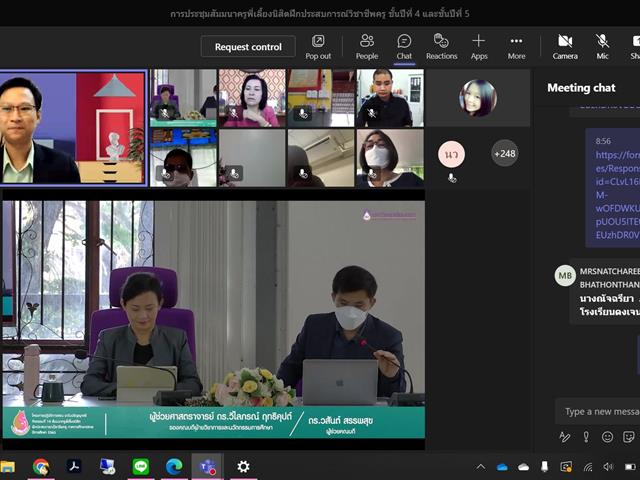The height and width of the screenshot is (480, 640).
Task: Select the woman in pink shirt video tile
Action: coord(252,98)
